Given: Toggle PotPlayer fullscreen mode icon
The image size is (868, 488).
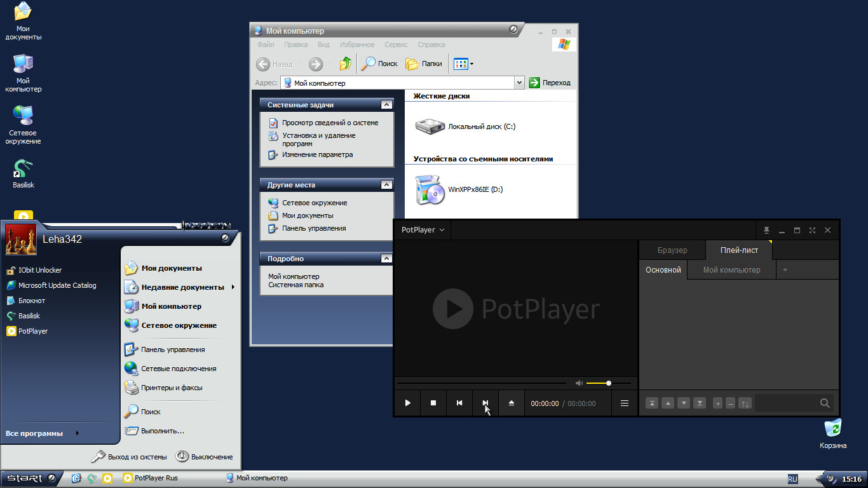Looking at the screenshot, I should pos(812,230).
